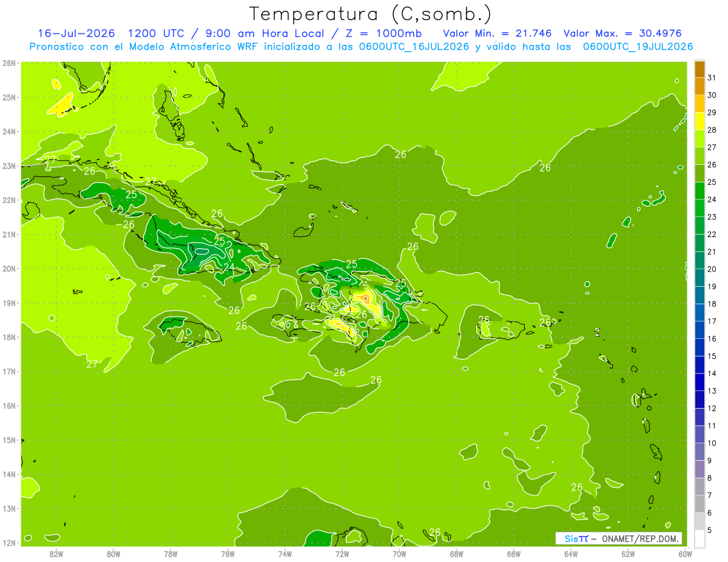Select the colorbar swatch between 25 and 26
The width and height of the screenshot is (728, 562).
click(x=699, y=173)
